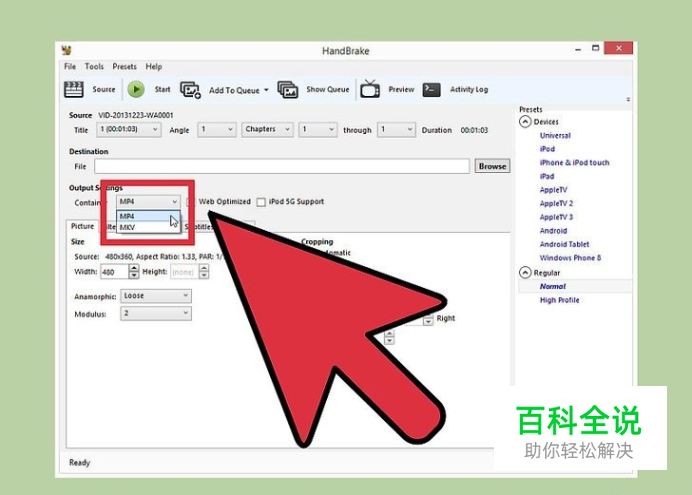Open the Add To Queue dropdown arrow

click(266, 90)
